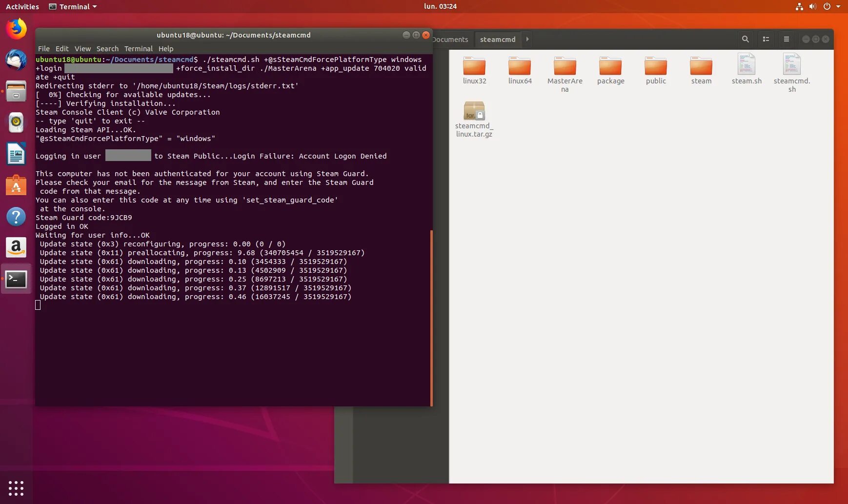Viewport: 848px width, 504px height.
Task: Select the steam folder
Action: [x=701, y=71]
